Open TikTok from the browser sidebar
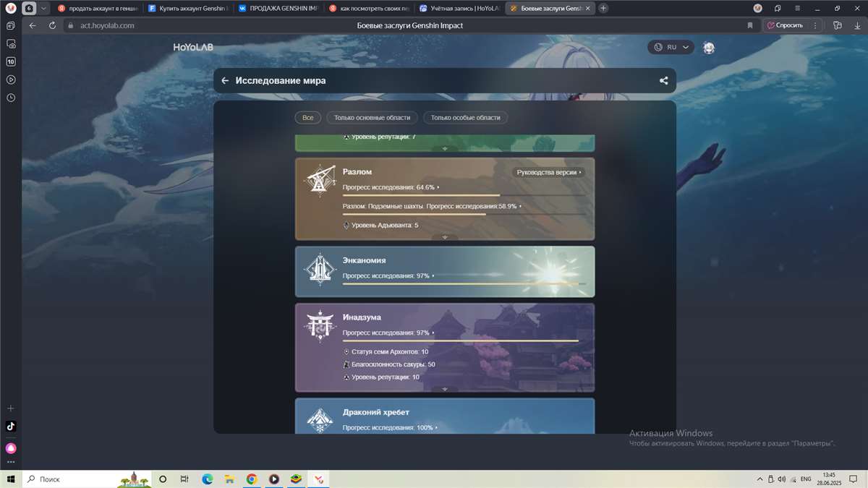Screen dimensions: 868x488 11,427
